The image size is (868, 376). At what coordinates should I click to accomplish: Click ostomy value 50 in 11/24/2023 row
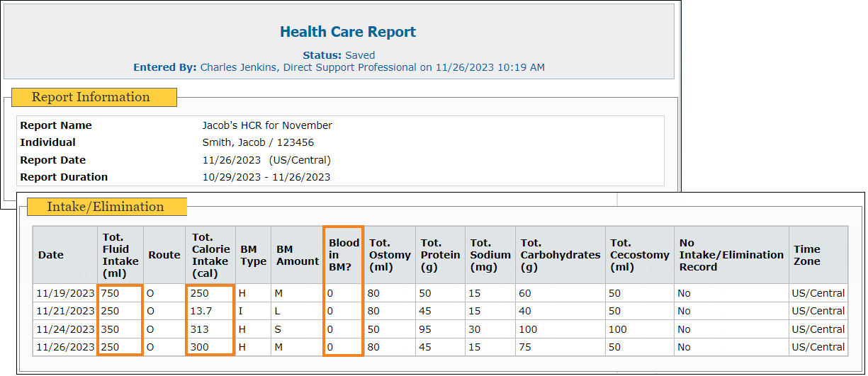click(390, 329)
